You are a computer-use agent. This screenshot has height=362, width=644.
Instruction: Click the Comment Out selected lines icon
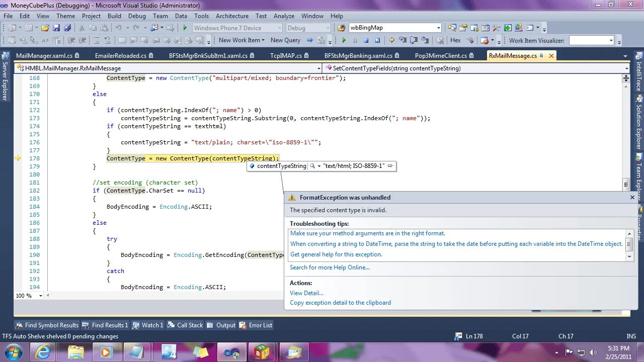[97, 40]
